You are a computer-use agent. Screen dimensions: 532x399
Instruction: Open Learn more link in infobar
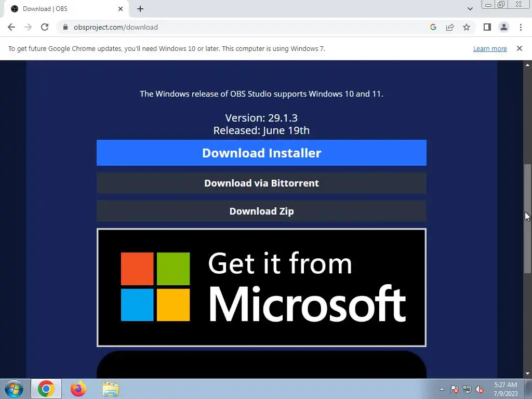490,48
